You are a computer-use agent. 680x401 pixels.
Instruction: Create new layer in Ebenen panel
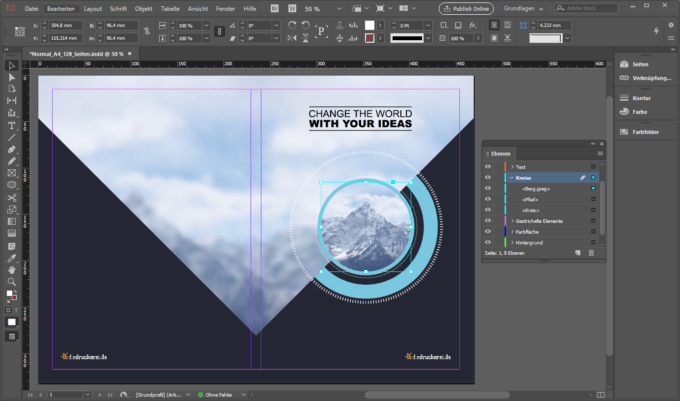(x=578, y=253)
